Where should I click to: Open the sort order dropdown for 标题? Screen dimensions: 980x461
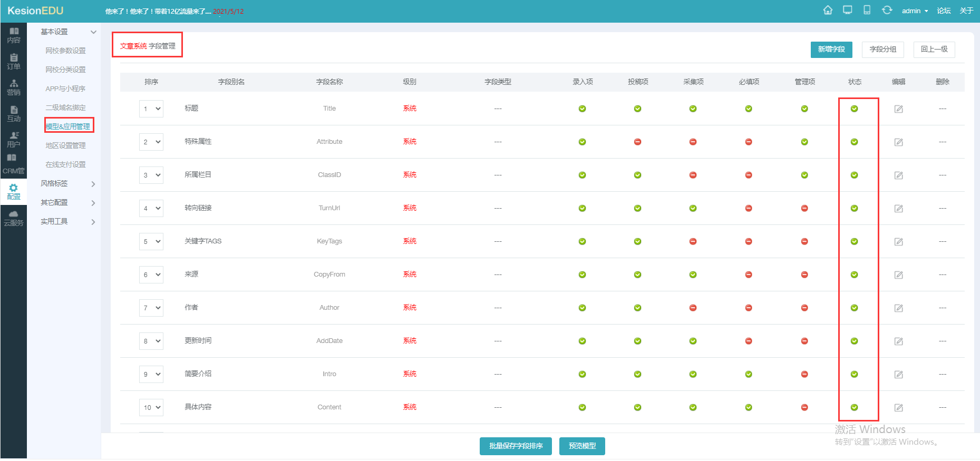point(151,109)
